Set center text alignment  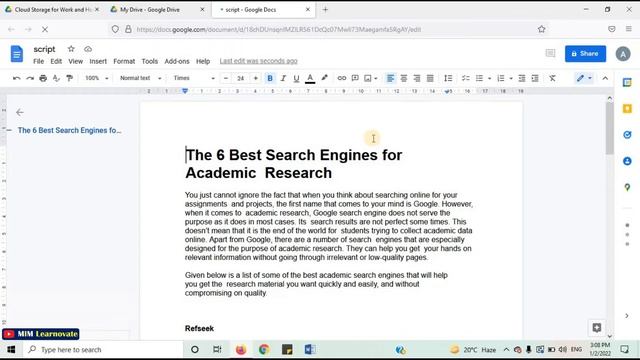coord(404,78)
